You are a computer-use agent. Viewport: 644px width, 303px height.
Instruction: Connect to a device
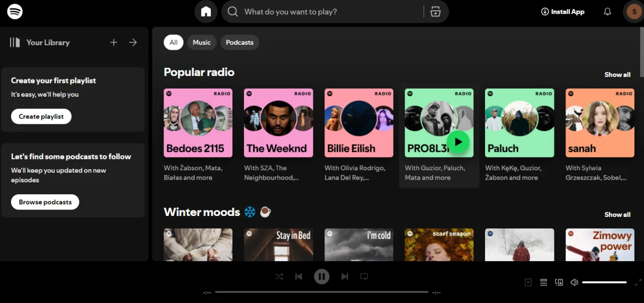tap(559, 282)
